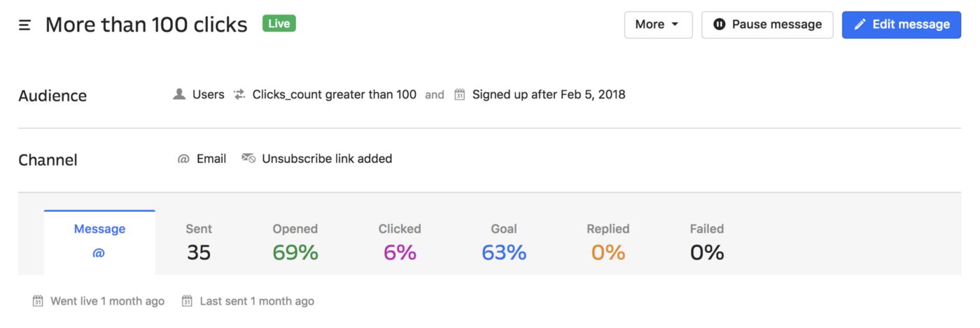Click the calendar icon before Signed up

460,94
